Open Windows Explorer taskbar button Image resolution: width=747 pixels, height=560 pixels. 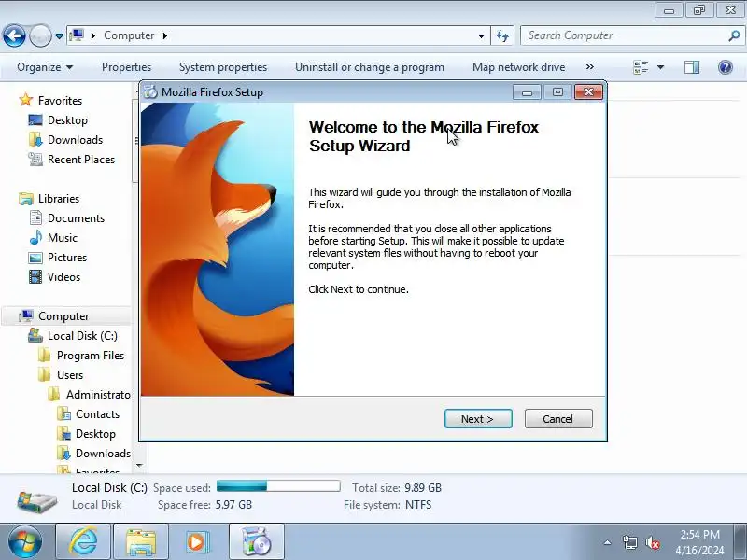(141, 542)
